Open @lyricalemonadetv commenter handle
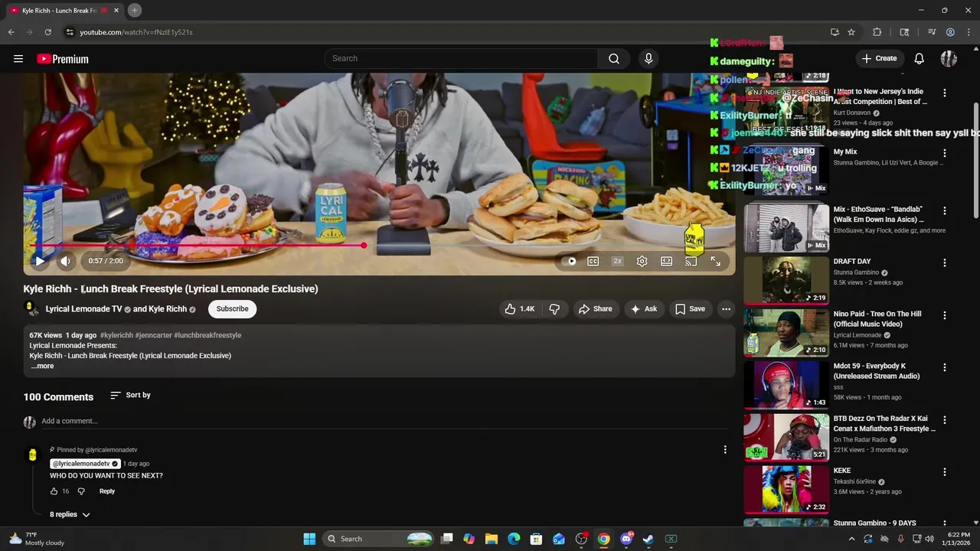This screenshot has width=980, height=551. pyautogui.click(x=85, y=464)
